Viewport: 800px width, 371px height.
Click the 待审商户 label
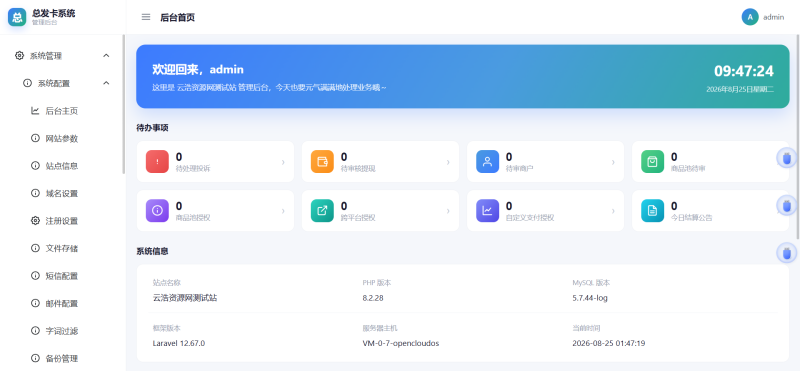tap(520, 168)
